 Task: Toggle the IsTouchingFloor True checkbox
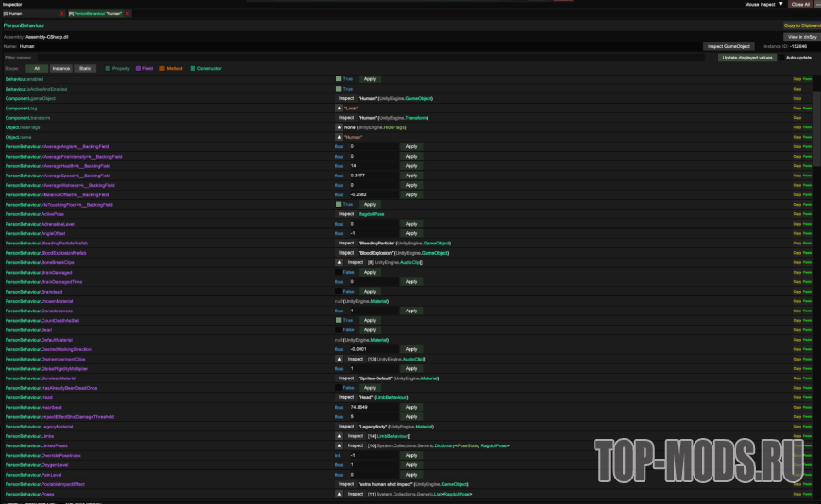338,204
